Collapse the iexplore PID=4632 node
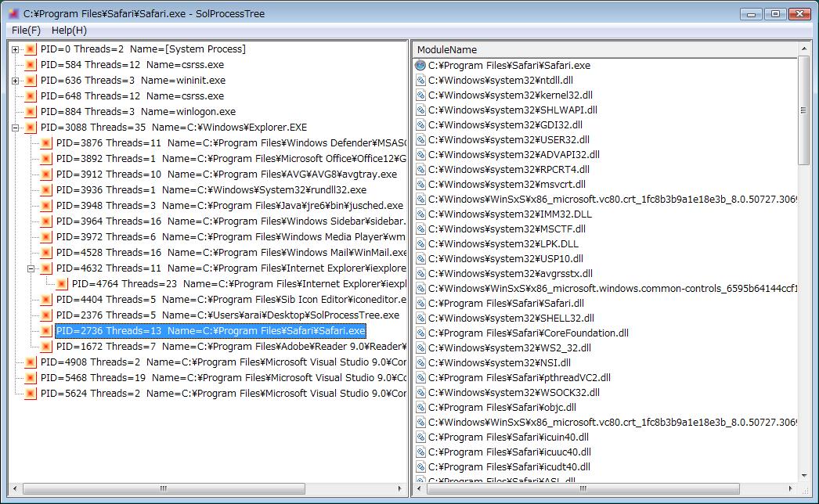Image resolution: width=819 pixels, height=504 pixels. (x=31, y=269)
